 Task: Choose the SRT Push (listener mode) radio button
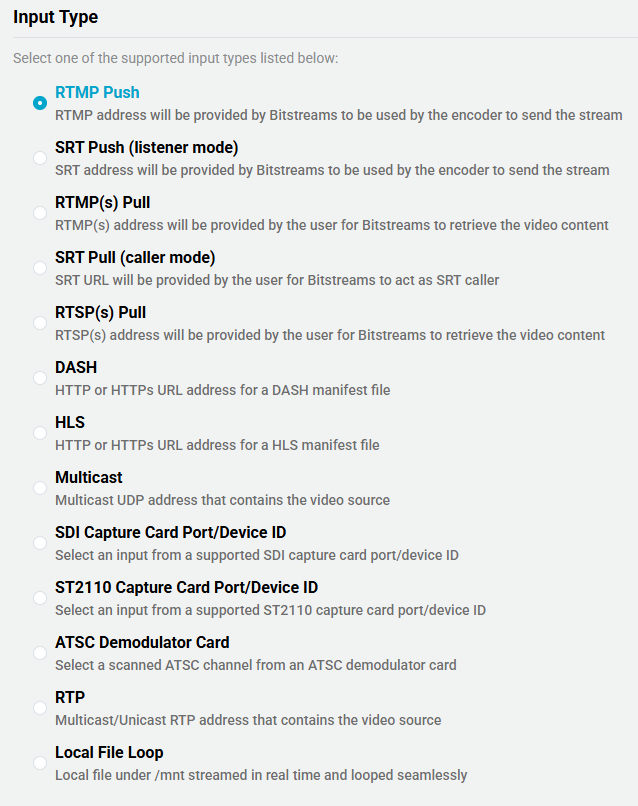[40, 158]
